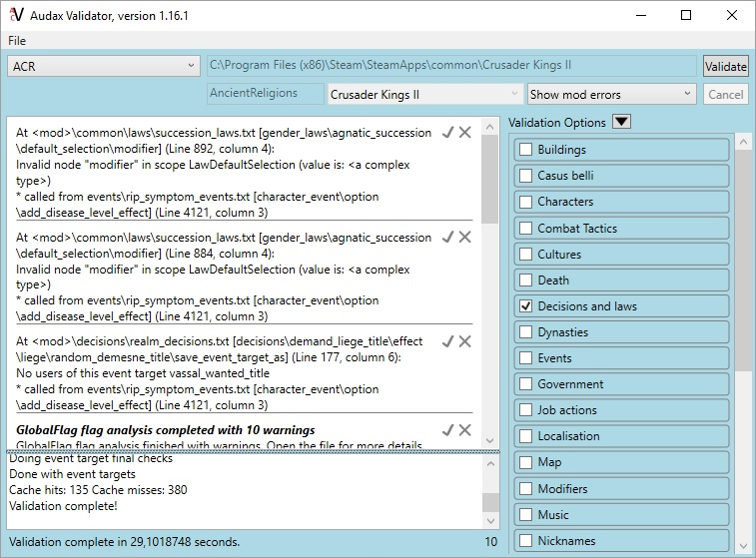
Task: Accept the realm_decisions event target error
Action: pos(448,341)
